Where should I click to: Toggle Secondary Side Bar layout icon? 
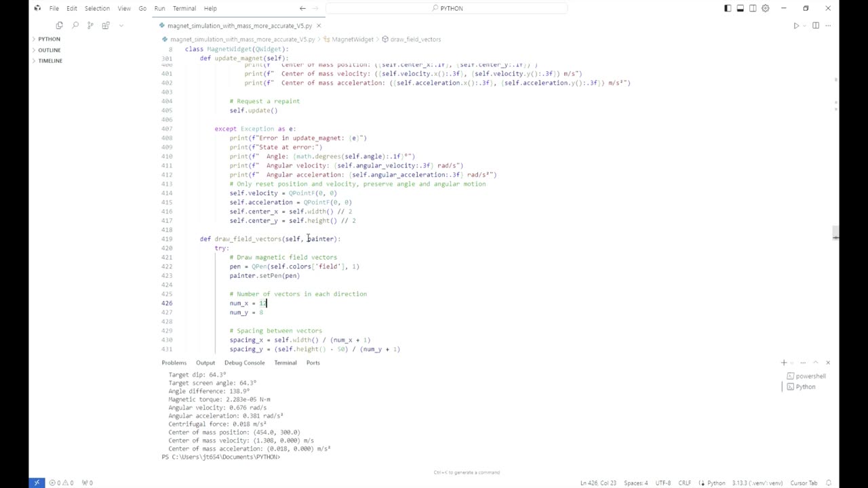coord(753,8)
